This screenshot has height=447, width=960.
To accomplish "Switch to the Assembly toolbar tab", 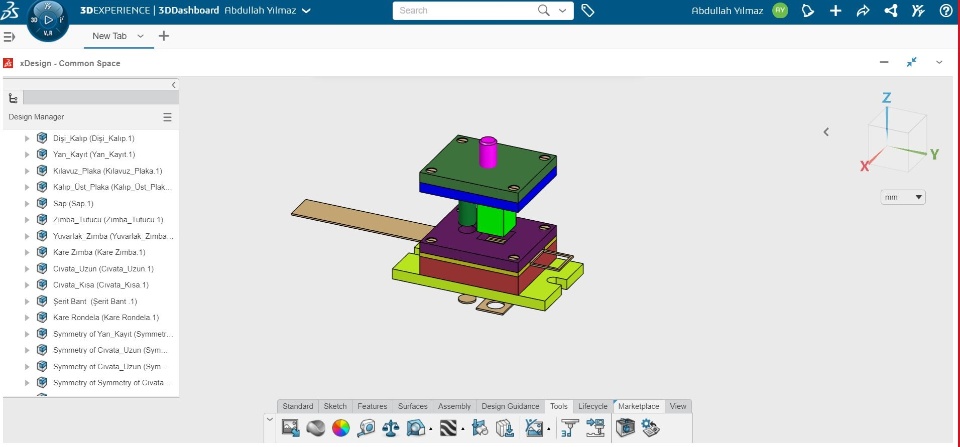I will tap(454, 406).
